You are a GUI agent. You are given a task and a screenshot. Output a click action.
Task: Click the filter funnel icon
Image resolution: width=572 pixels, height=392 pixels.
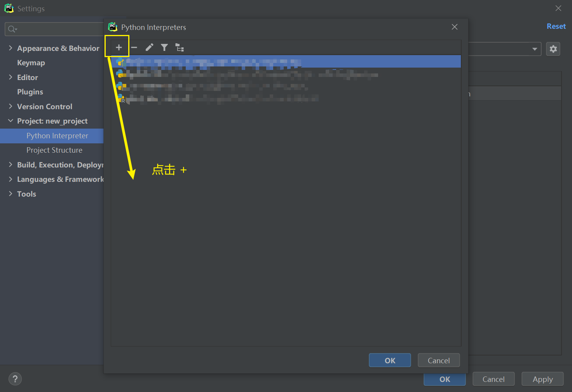point(164,47)
